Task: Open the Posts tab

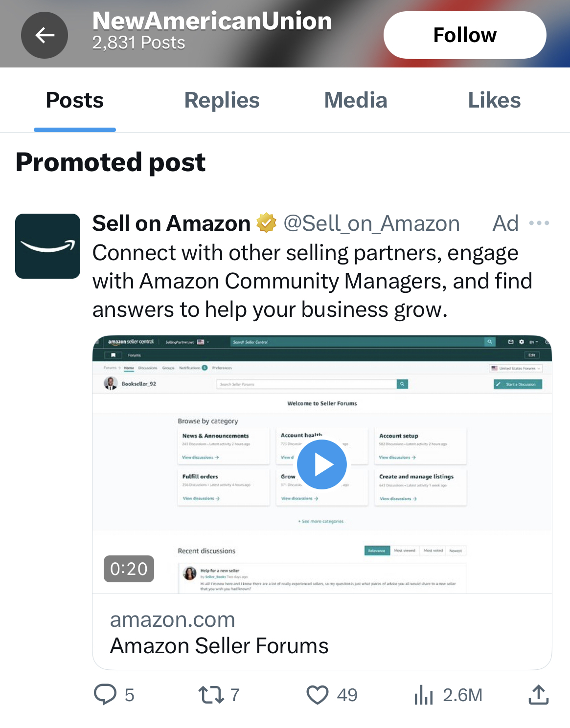Action: pos(75,100)
